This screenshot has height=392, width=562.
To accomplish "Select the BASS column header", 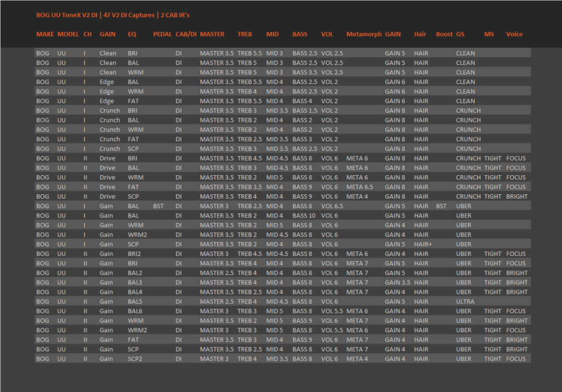I will click(300, 34).
